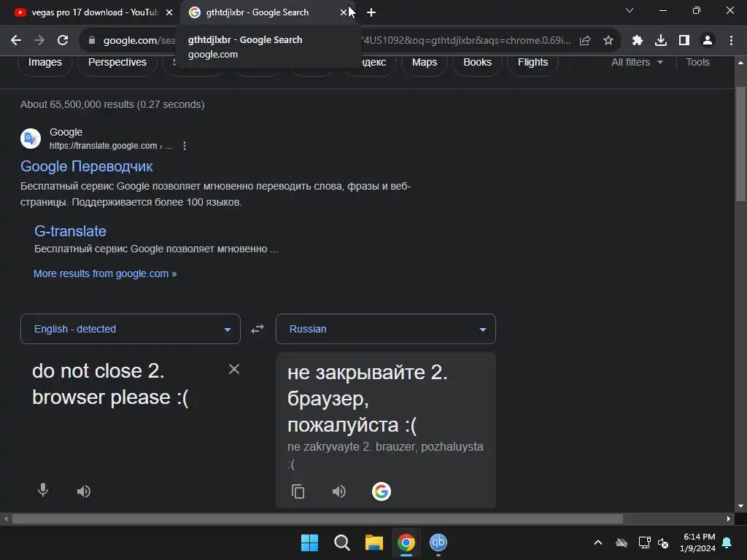Open the Chrome profile avatar
Viewport: 747px width, 560px height.
[708, 41]
